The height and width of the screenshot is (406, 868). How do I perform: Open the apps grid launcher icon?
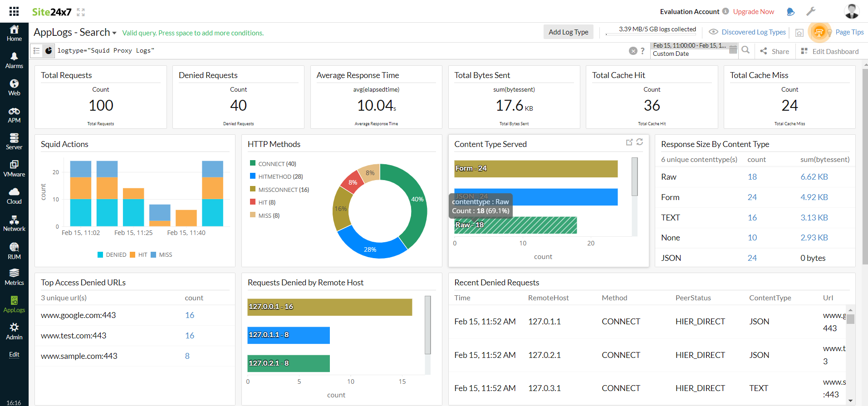pyautogui.click(x=14, y=11)
